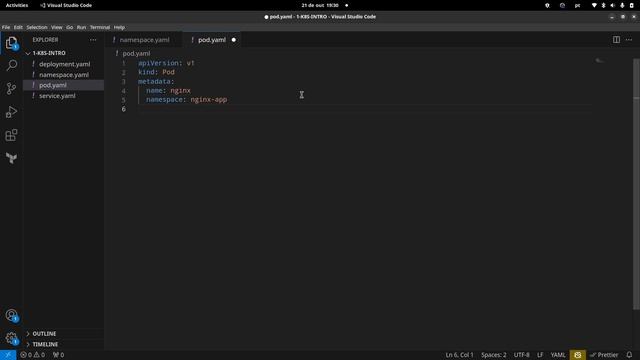Viewport: 640px width, 360px height.
Task: Open the notifications bell in status bar
Action: [629, 355]
